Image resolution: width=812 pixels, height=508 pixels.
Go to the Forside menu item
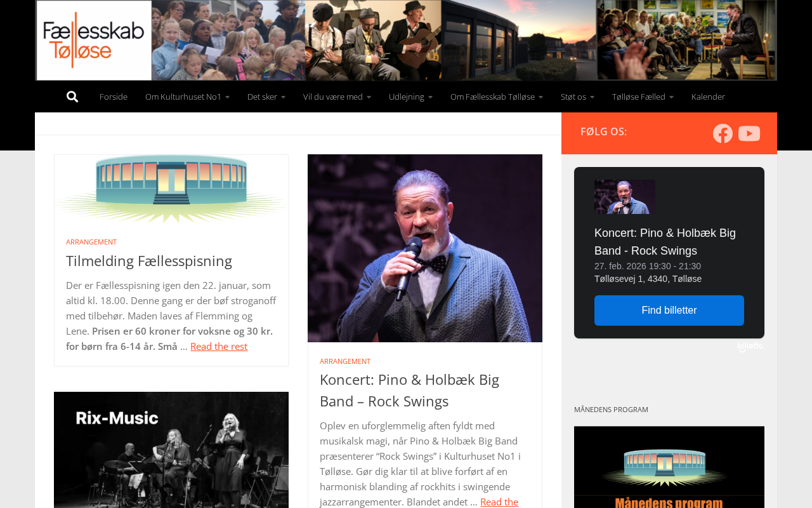[x=114, y=97]
